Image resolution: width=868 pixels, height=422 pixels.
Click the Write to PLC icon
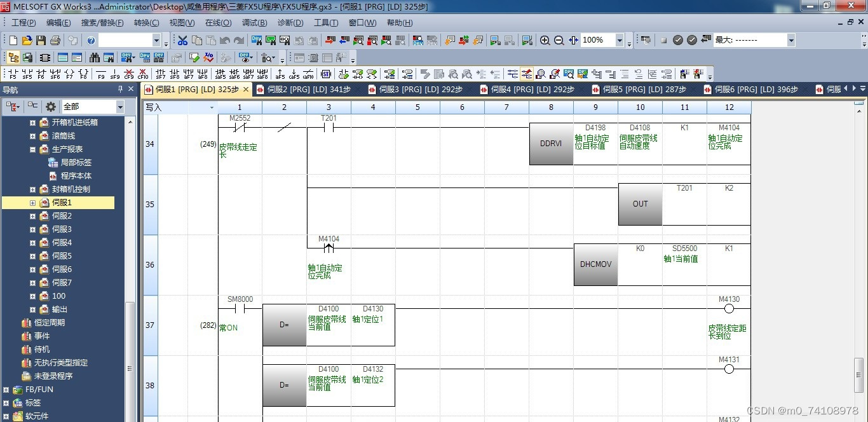click(330, 40)
